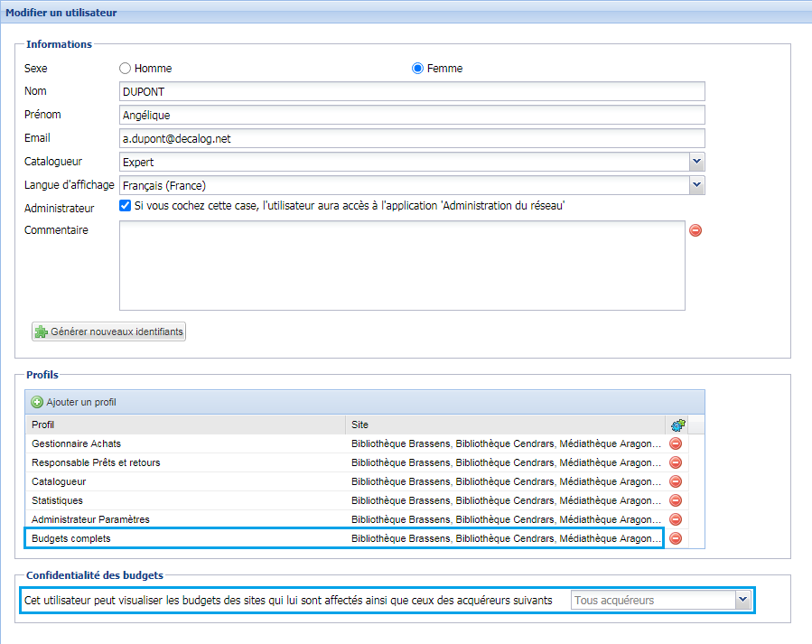Image resolution: width=812 pixels, height=644 pixels.
Task: Delete the Statistiques profile
Action: tap(675, 500)
